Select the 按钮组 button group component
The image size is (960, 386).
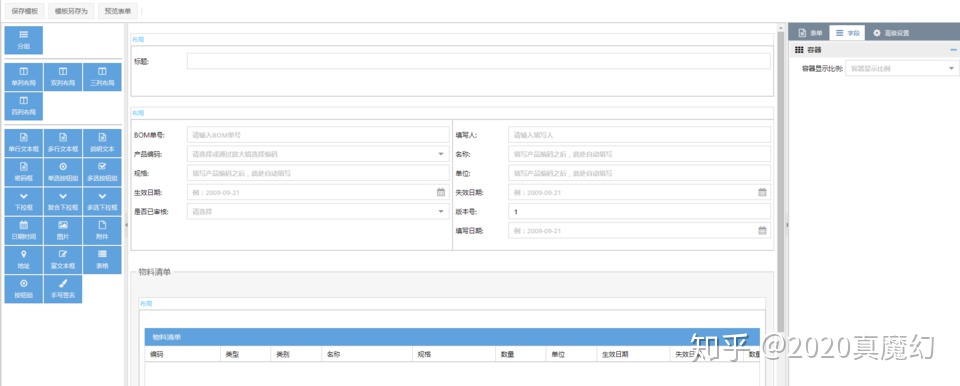(x=23, y=289)
